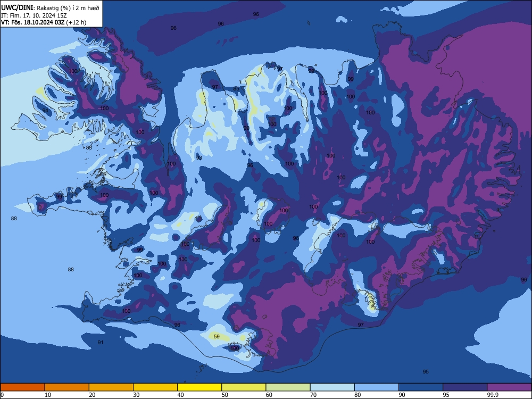Click the dark orange 0–10 legend swatch
This screenshot has height=399, width=532.
click(22, 387)
